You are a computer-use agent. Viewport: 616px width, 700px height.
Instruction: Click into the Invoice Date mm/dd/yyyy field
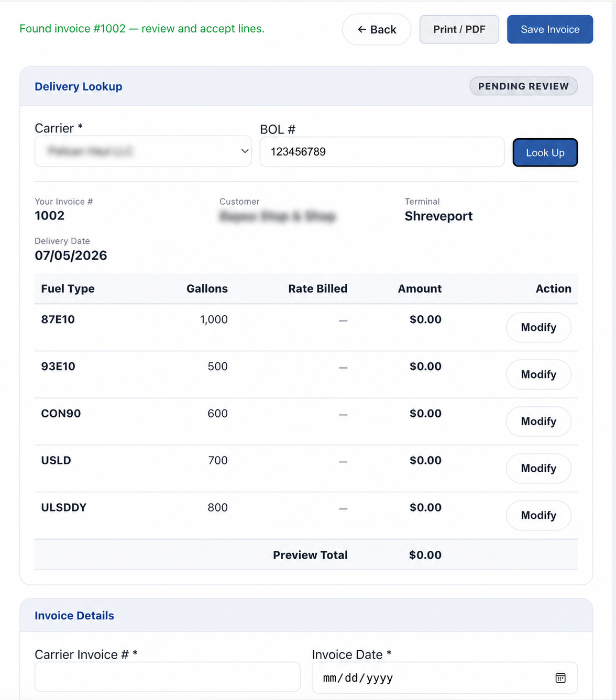click(x=445, y=678)
